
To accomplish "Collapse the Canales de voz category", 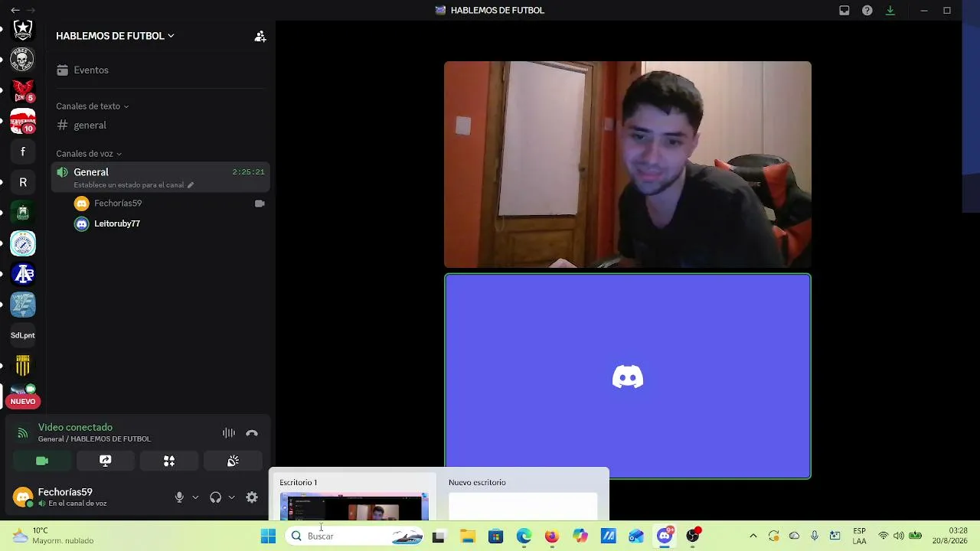I will point(89,154).
